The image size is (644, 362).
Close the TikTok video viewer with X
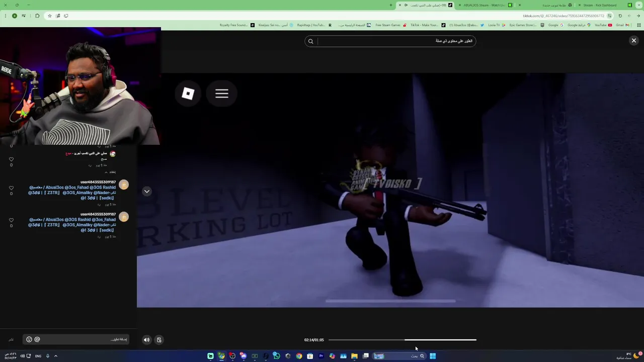click(634, 41)
